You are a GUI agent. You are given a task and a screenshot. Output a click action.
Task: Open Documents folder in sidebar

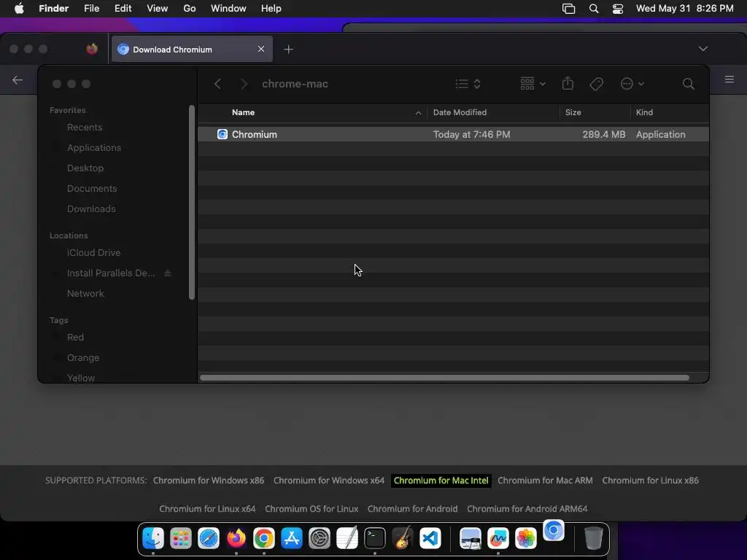click(x=92, y=189)
